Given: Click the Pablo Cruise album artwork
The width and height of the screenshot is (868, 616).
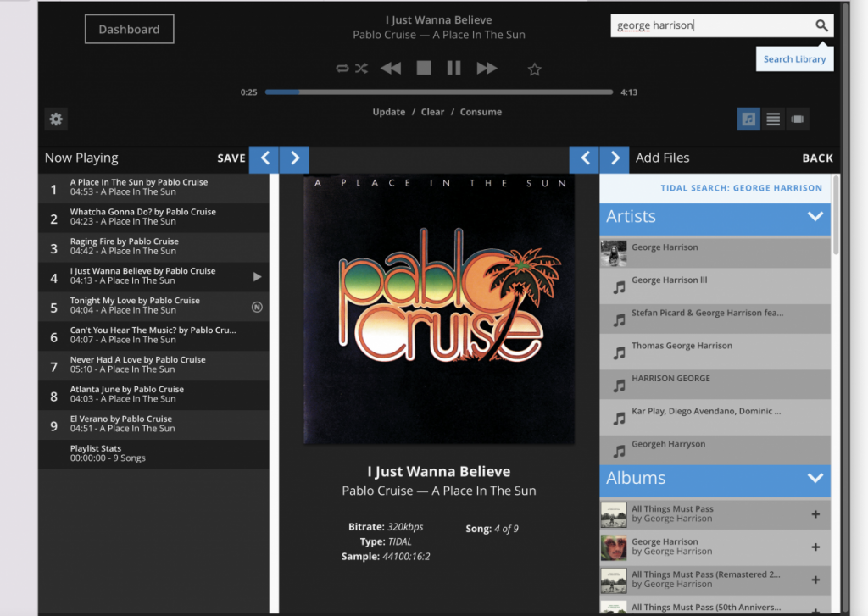Looking at the screenshot, I should [439, 308].
